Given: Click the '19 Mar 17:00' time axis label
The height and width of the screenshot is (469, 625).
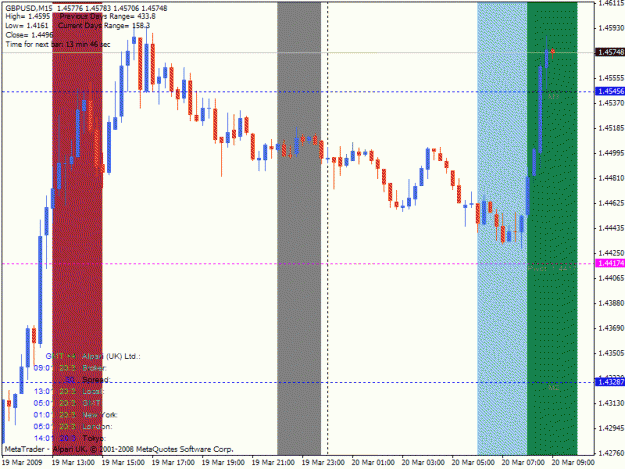Looking at the screenshot, I should (x=173, y=463).
